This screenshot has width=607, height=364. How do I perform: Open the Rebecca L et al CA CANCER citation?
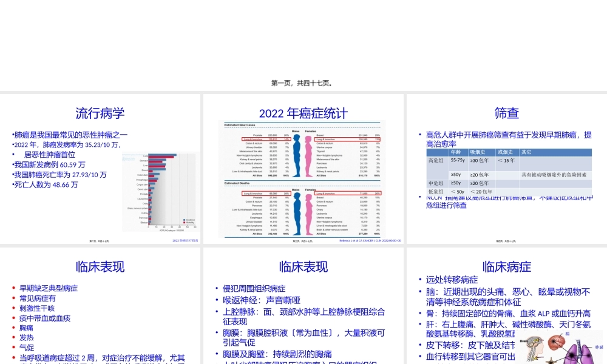click(x=371, y=240)
